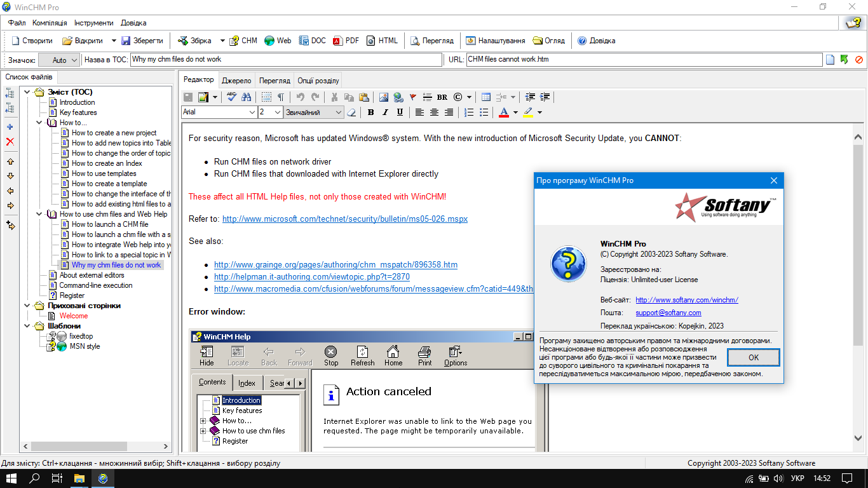Align the paragraph to the left
Screen dimensions: 868x488
419,112
